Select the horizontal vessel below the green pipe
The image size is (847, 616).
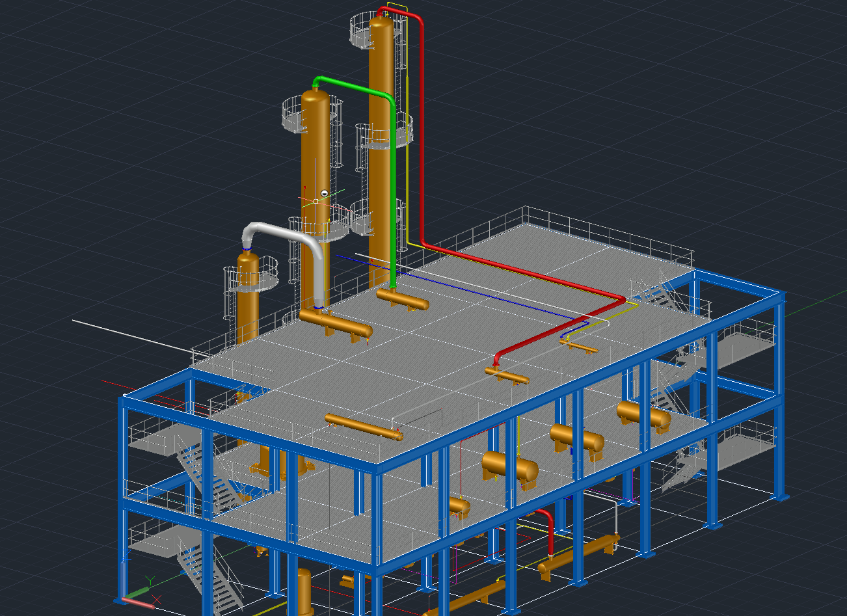[403, 299]
